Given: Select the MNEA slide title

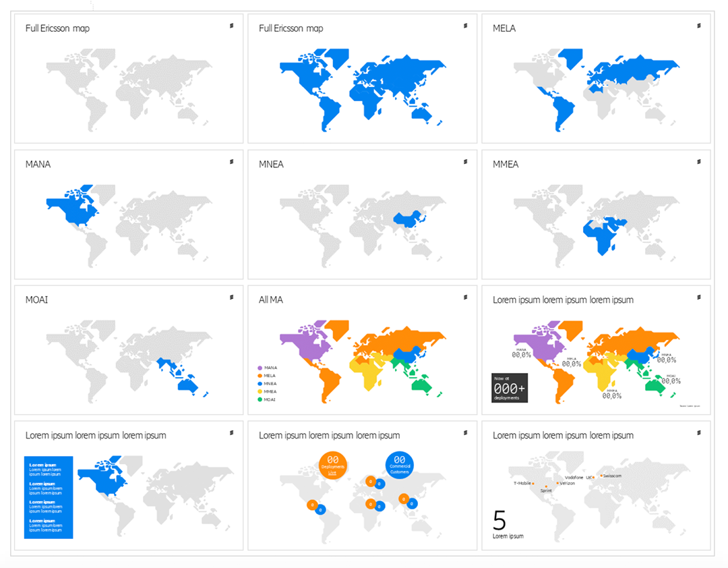Looking at the screenshot, I should coord(272,164).
